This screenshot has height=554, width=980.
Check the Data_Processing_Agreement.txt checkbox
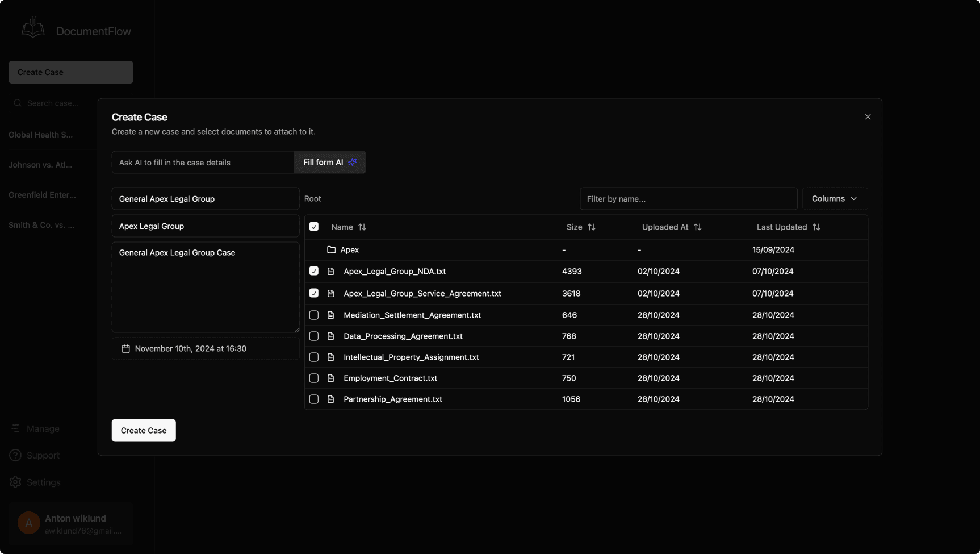coord(313,336)
